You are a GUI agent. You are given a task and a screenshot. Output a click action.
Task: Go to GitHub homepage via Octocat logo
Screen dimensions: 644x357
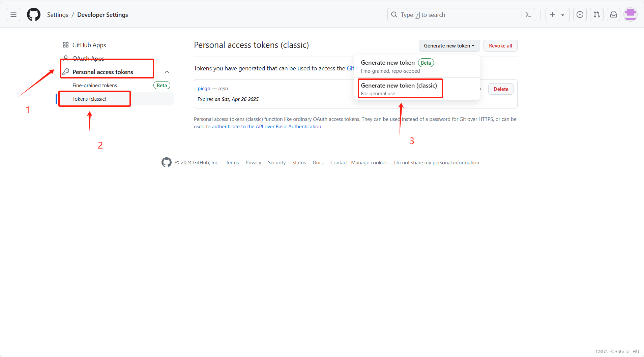click(34, 14)
